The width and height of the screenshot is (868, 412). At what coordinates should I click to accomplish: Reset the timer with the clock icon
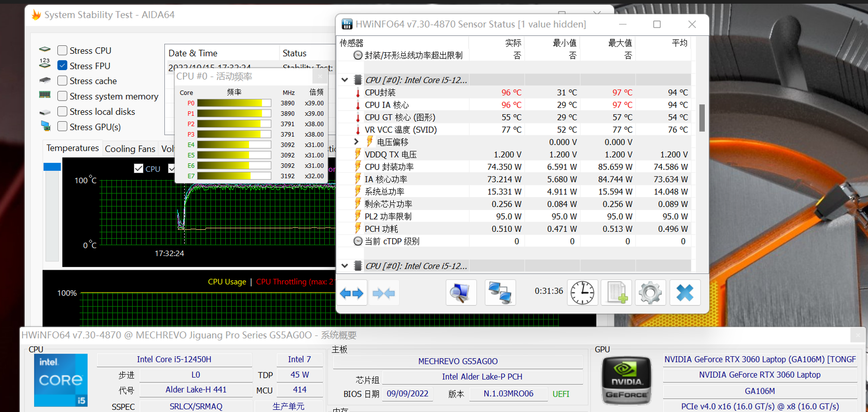click(x=582, y=292)
